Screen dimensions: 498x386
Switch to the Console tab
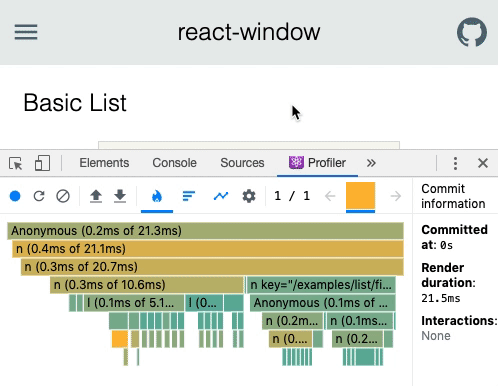(174, 163)
